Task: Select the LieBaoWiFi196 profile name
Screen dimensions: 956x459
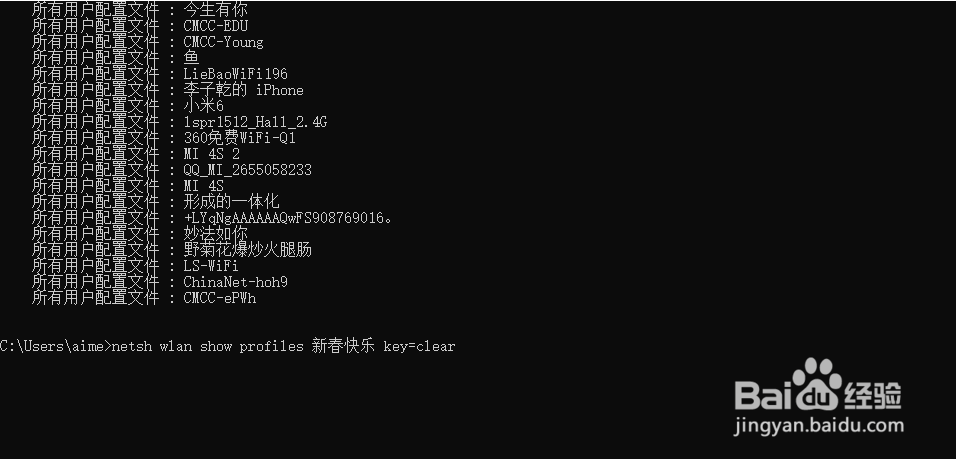Action: pos(235,74)
